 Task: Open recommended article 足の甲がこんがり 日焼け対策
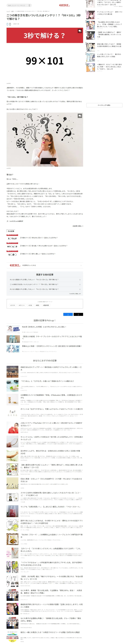(x=45, y=456)
